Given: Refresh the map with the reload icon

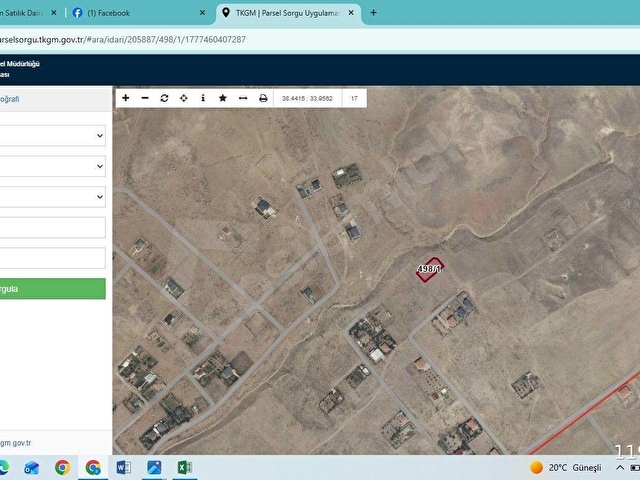Looking at the screenshot, I should 164,98.
